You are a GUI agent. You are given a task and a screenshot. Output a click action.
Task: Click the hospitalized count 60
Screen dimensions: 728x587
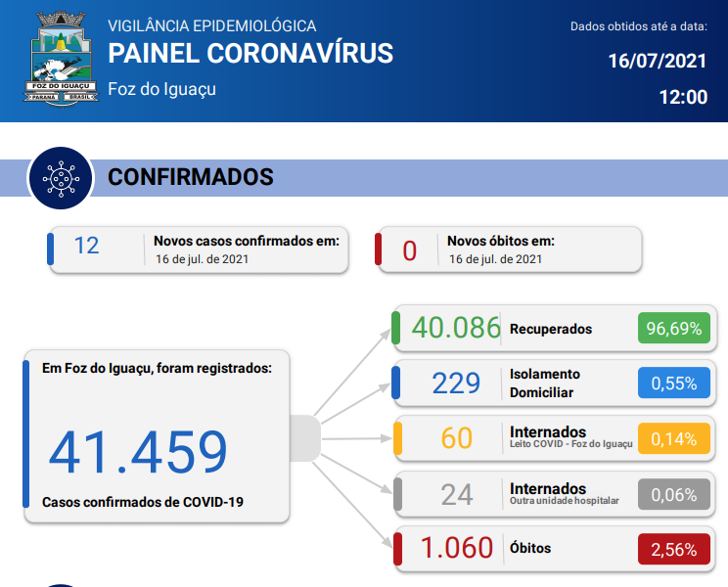click(x=456, y=438)
